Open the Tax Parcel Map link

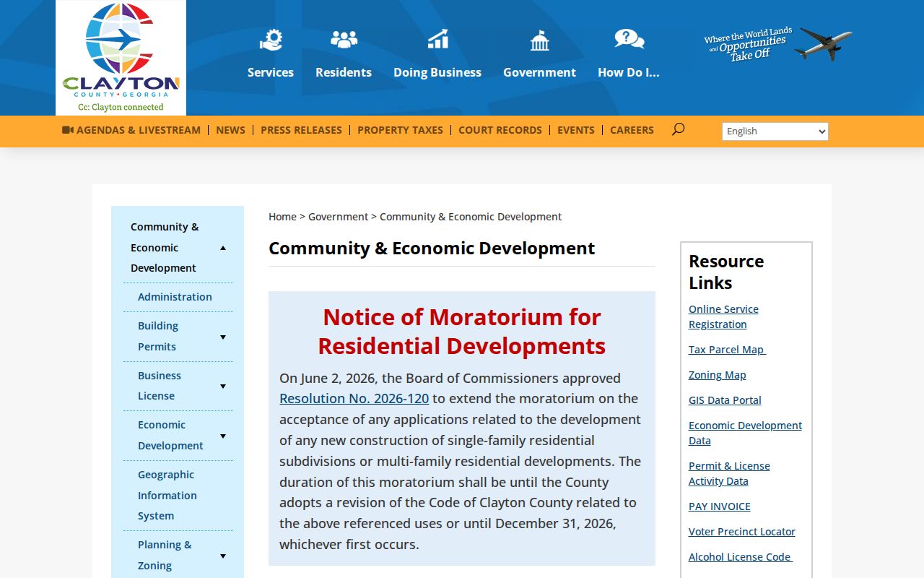pyautogui.click(x=727, y=350)
